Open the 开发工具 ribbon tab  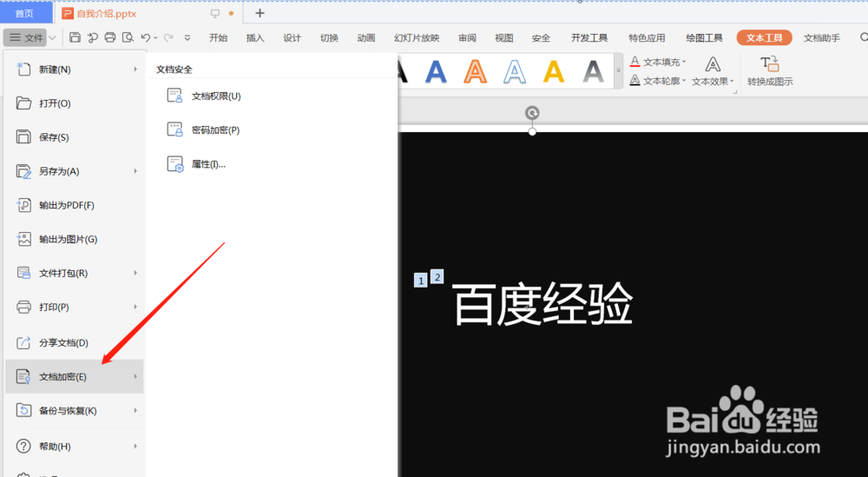click(589, 37)
